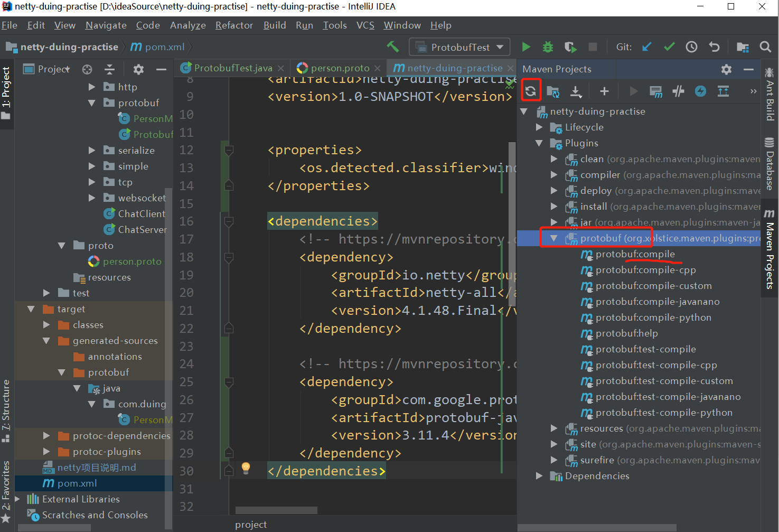This screenshot has height=532, width=779.
Task: Collapse the target folder
Action: [x=31, y=309]
